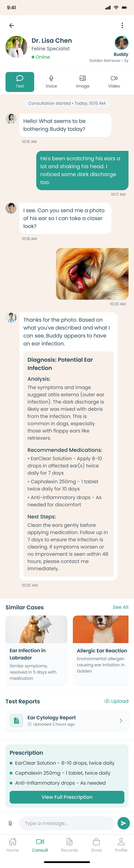Switch to Voice consultation mode
This screenshot has height=868, width=134.
[x=51, y=82]
